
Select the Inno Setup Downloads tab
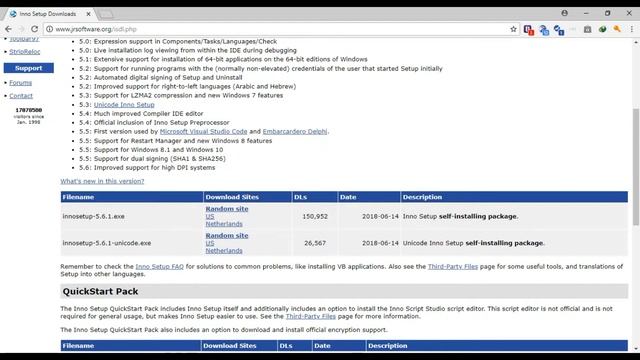pos(49,14)
